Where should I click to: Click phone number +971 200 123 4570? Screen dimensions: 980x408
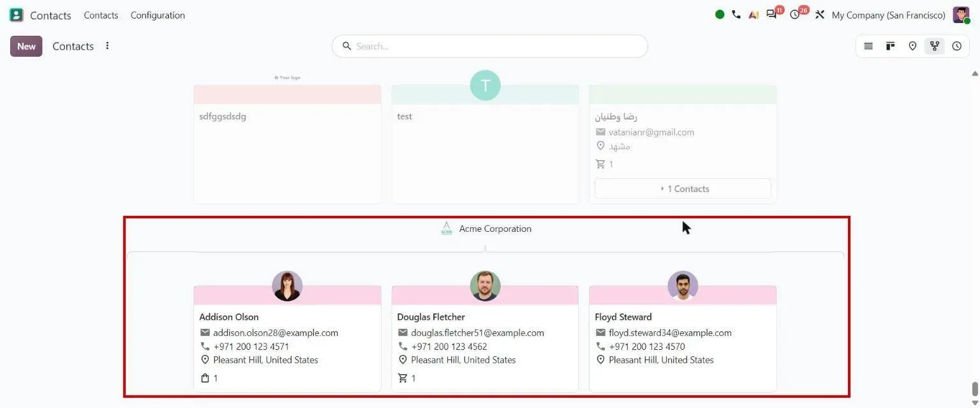pos(647,347)
